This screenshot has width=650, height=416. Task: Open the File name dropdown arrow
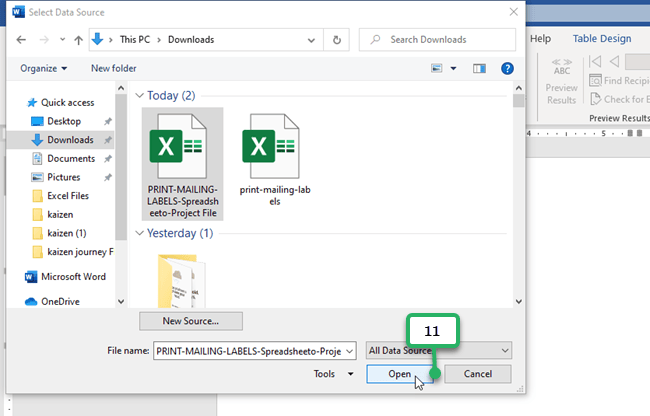[350, 351]
